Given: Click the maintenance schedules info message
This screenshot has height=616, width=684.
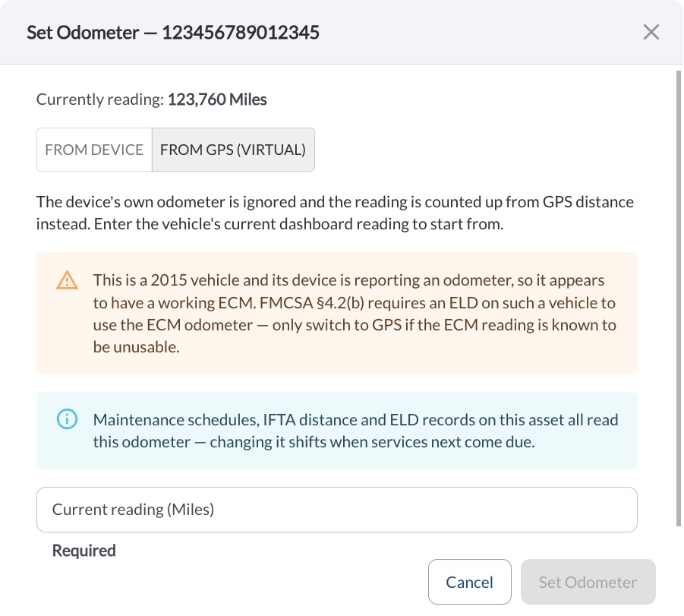Looking at the screenshot, I should [355, 431].
